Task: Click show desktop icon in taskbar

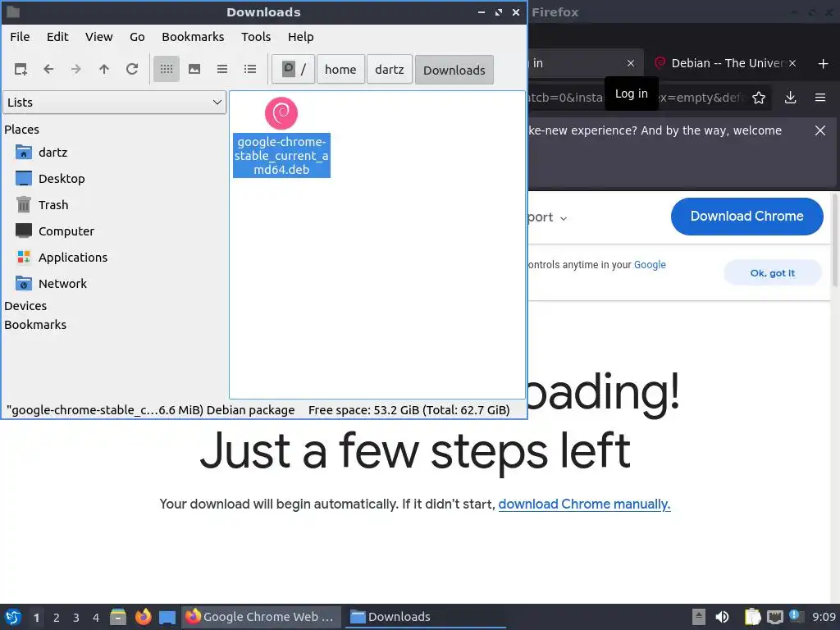Action: (167, 617)
